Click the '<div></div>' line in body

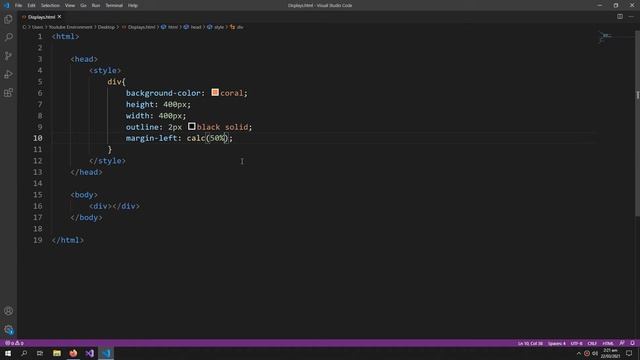[x=114, y=206]
